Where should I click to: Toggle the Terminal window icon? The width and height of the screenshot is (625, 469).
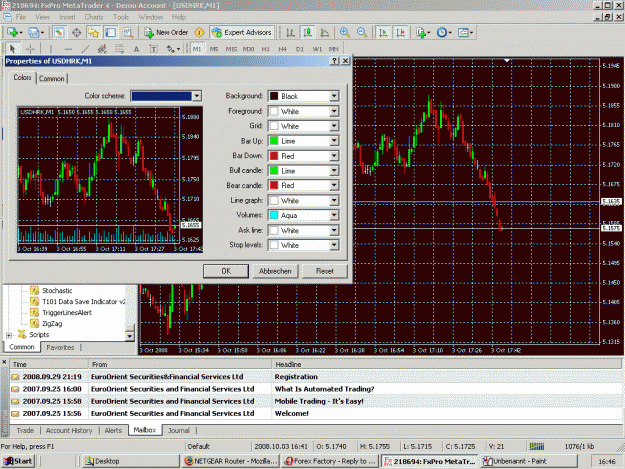coord(110,33)
